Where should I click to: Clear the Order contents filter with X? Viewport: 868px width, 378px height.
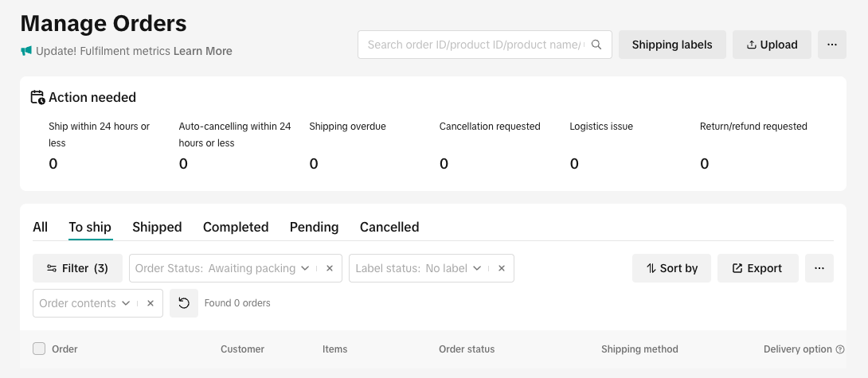tap(150, 303)
